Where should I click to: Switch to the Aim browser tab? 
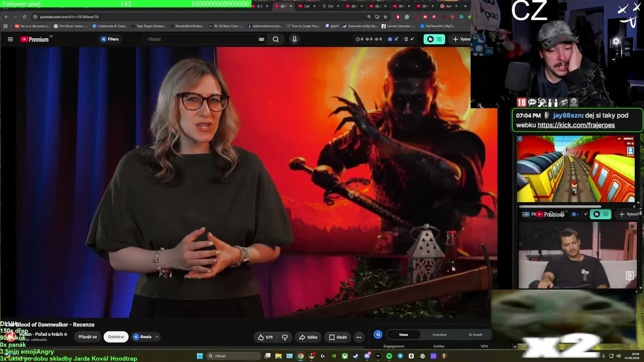(448, 6)
